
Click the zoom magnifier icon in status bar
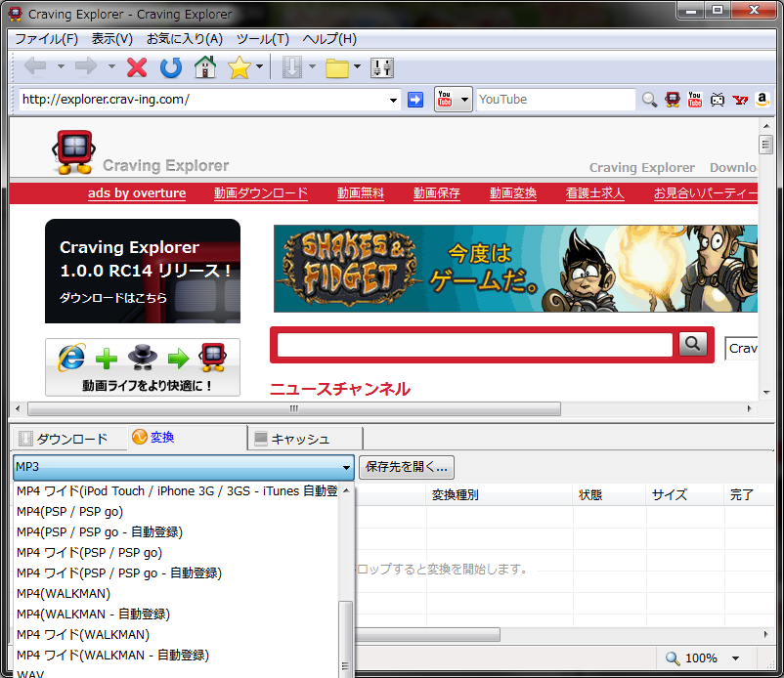coord(673,658)
